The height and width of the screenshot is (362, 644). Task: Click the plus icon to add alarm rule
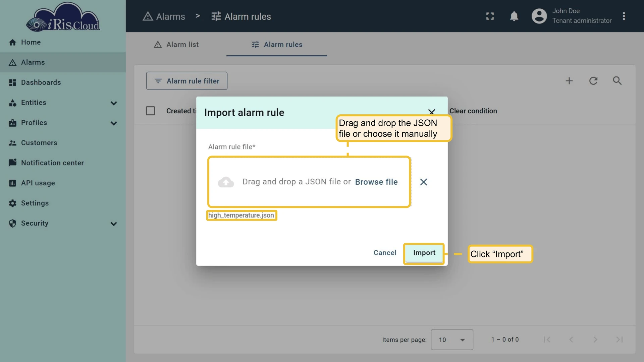pos(569,81)
